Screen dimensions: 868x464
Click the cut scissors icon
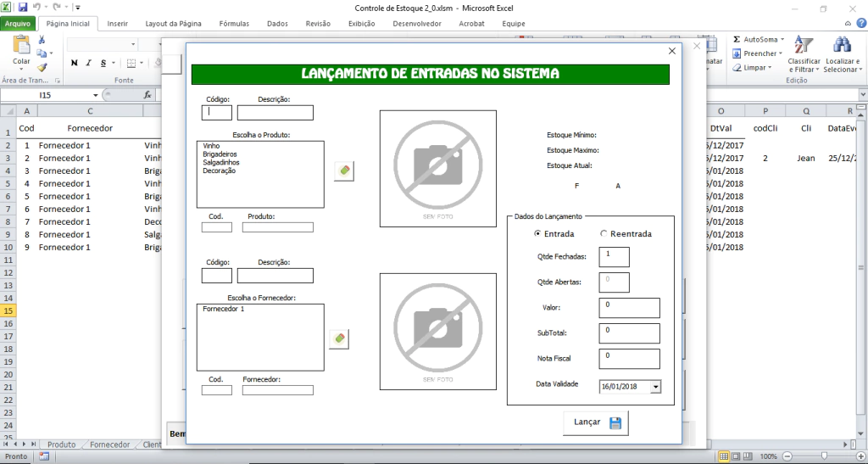point(42,40)
